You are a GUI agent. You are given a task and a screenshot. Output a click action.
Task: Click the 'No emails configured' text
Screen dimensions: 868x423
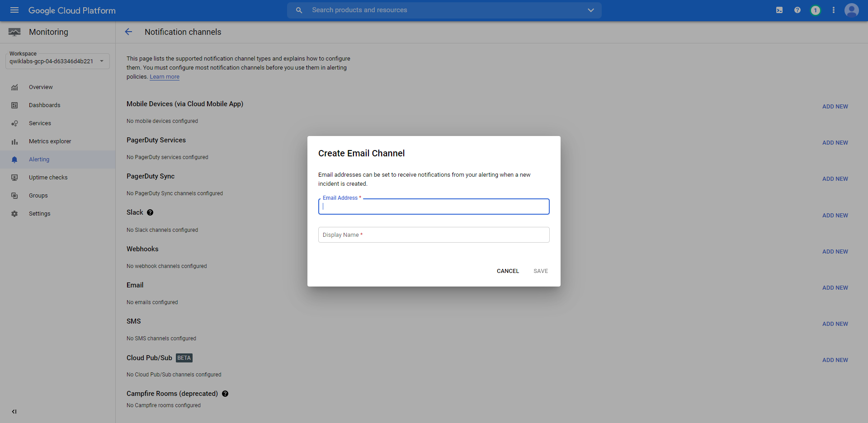tap(152, 302)
